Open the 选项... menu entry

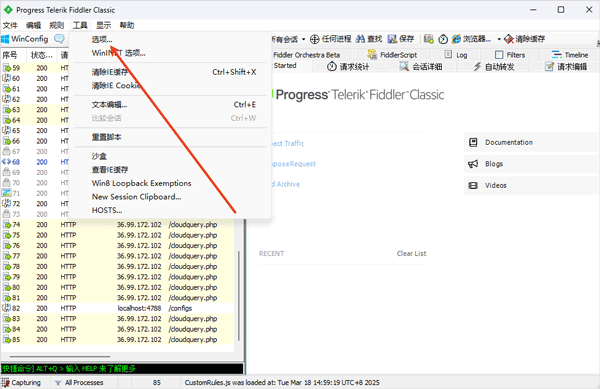(102, 39)
